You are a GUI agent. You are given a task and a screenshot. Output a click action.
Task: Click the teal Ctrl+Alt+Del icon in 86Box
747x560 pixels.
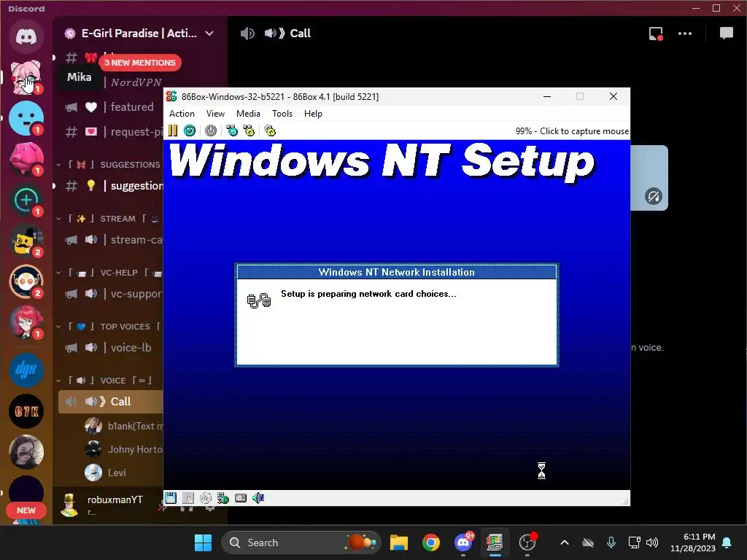click(232, 131)
